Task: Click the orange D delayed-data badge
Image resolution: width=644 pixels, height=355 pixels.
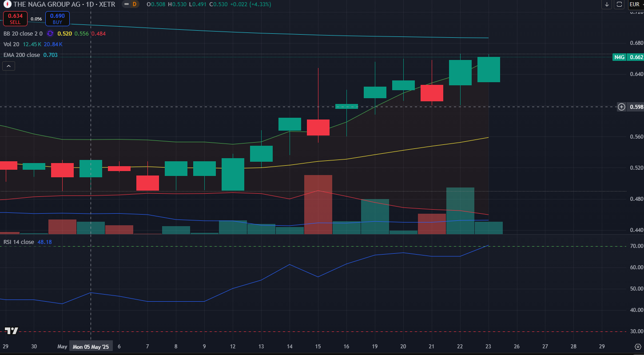Action: (x=135, y=4)
